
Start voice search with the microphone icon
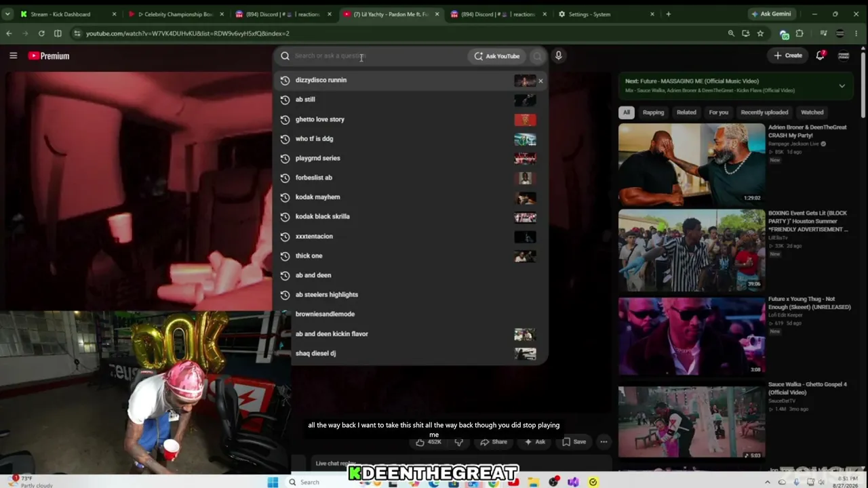point(558,56)
